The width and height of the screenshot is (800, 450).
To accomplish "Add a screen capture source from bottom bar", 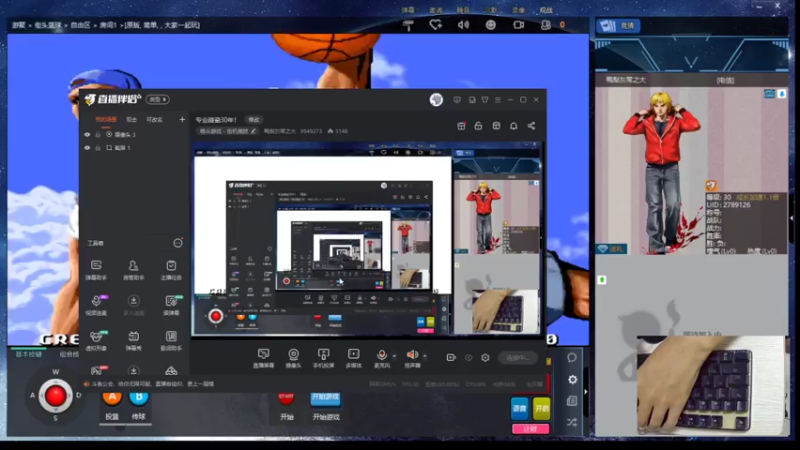I will coord(263,358).
